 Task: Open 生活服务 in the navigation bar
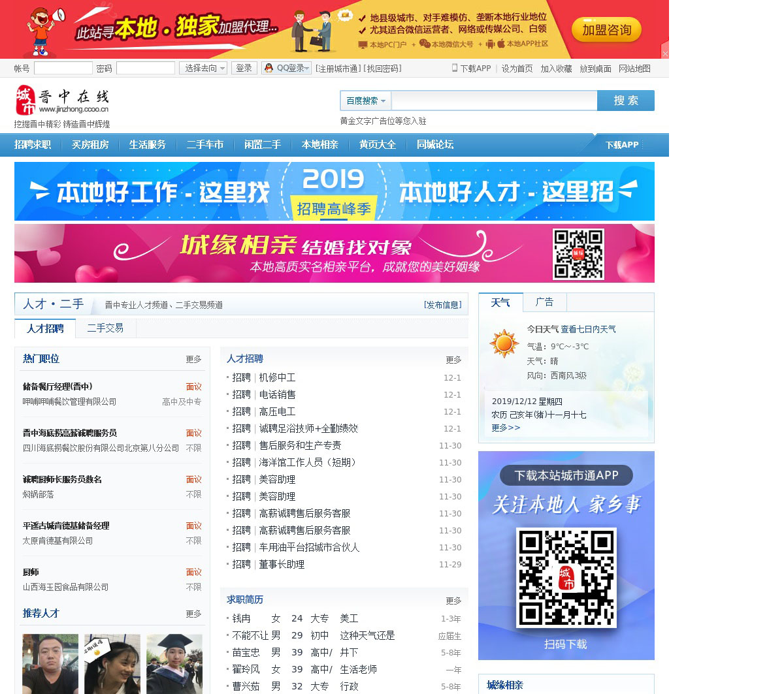click(148, 145)
